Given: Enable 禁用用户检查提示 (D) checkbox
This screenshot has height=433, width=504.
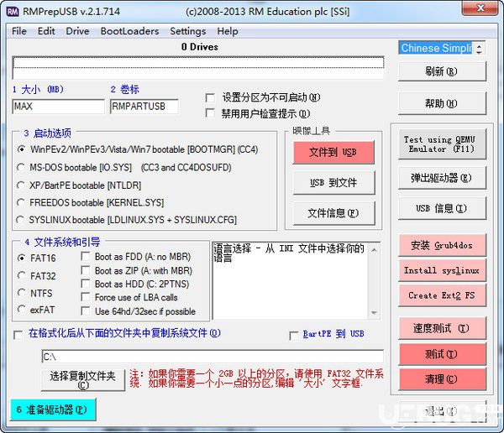Looking at the screenshot, I should (x=210, y=113).
